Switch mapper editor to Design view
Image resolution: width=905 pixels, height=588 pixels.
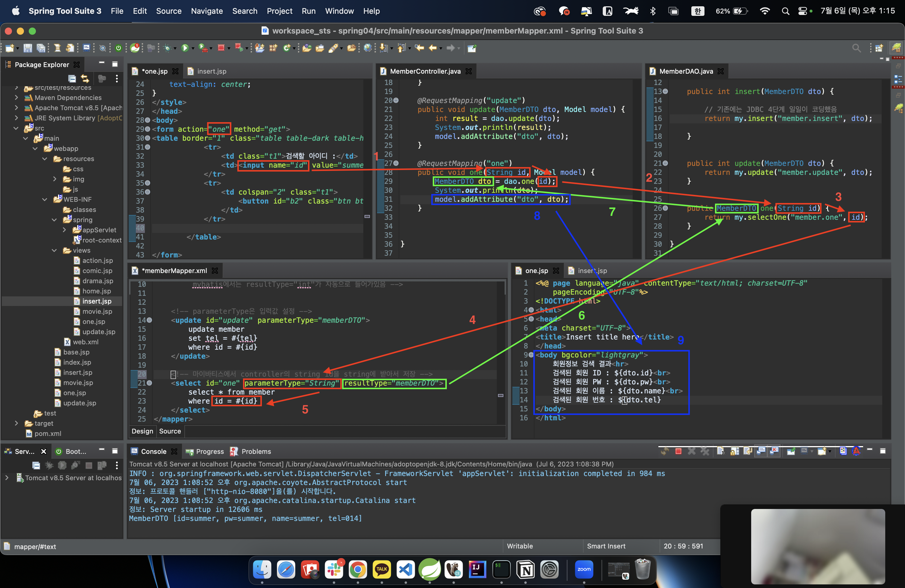click(142, 431)
